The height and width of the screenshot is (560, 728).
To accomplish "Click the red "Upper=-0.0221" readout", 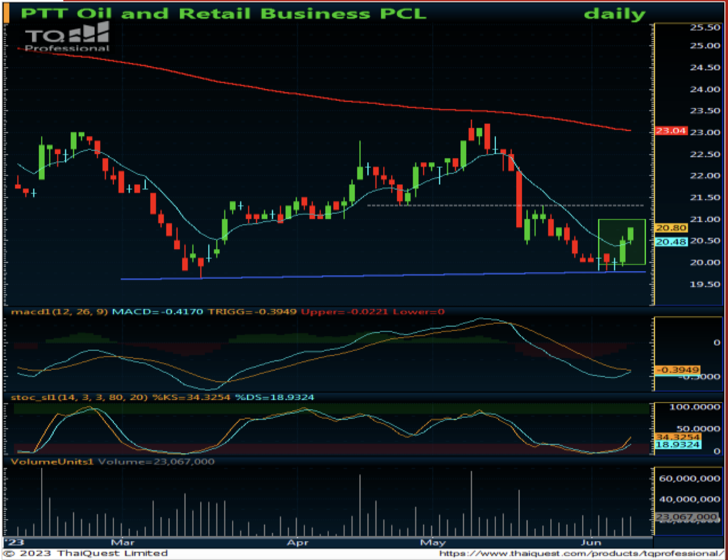I will click(x=345, y=311).
